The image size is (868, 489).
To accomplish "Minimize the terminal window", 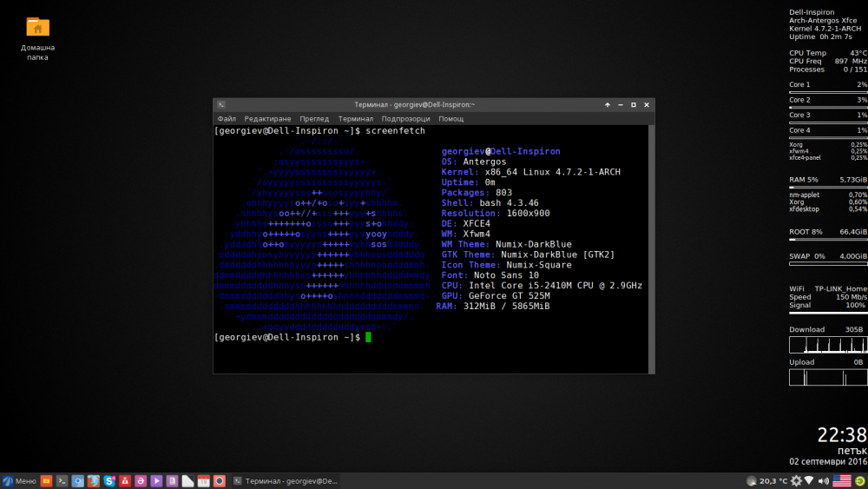I will (621, 105).
